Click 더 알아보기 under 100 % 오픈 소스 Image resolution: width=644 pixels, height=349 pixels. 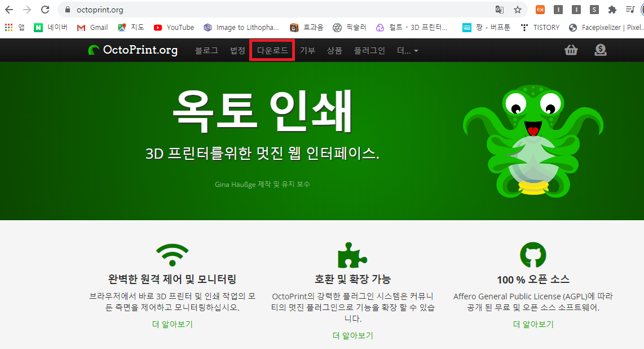tap(533, 324)
